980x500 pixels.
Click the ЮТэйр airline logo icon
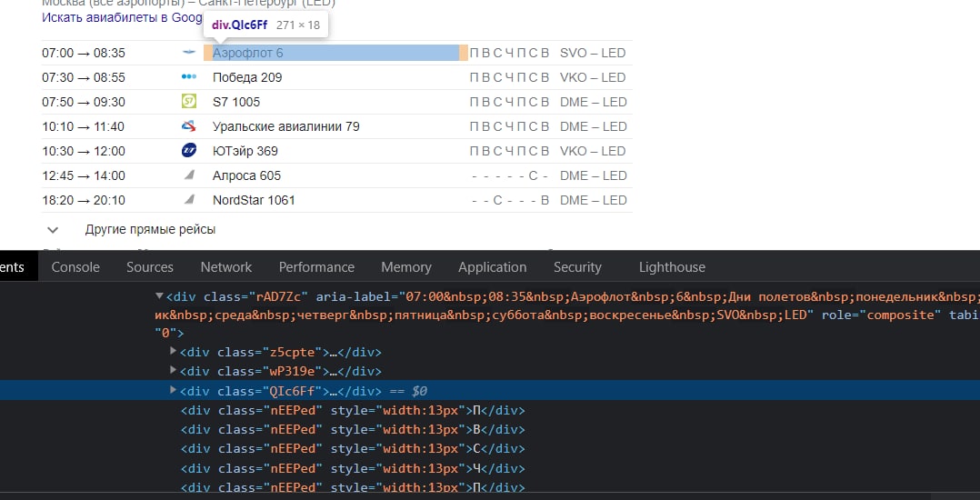(x=189, y=151)
